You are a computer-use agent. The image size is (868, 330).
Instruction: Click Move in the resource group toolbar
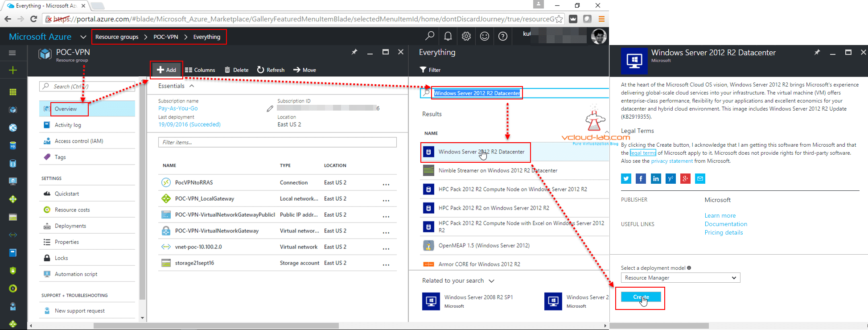point(304,70)
